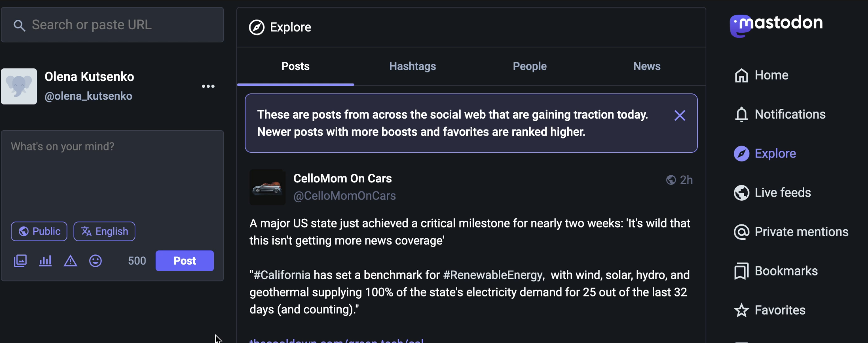
Task: Dismiss the trending posts info banner
Action: coord(680,115)
